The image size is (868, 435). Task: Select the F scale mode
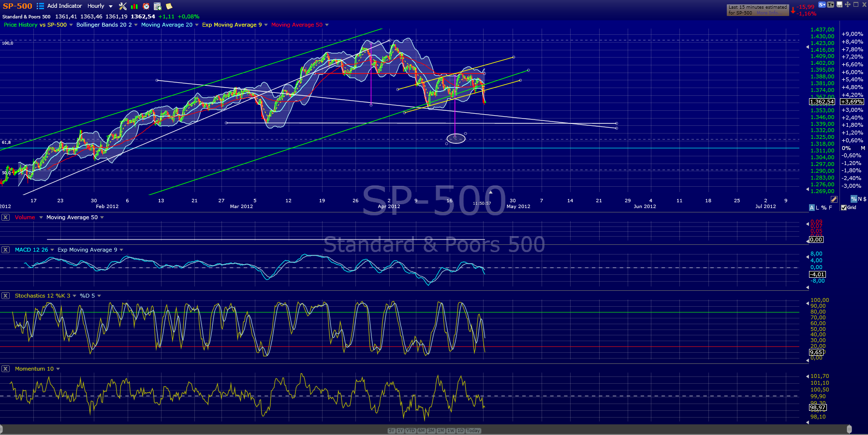pyautogui.click(x=831, y=208)
